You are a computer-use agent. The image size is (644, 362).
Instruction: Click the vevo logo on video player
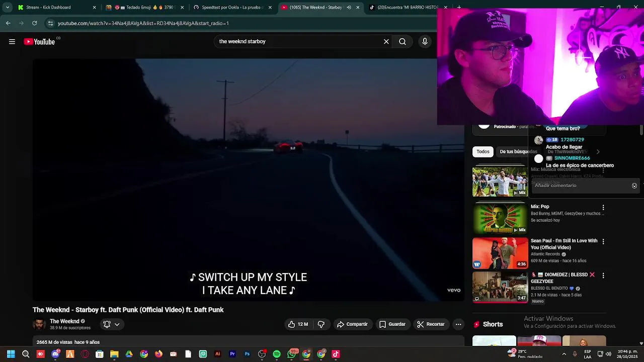coord(454,290)
